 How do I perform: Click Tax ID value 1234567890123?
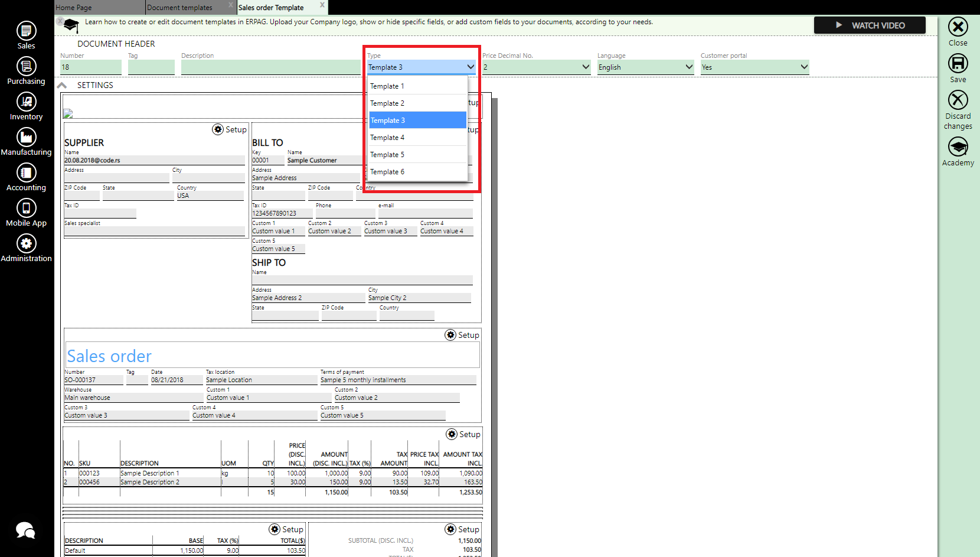274,213
